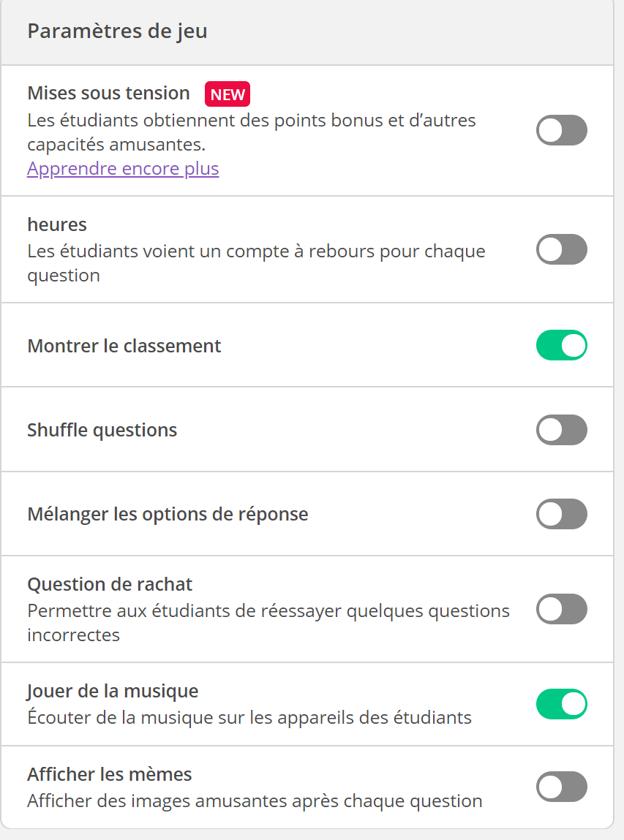Disable the Montrer le classement toggle

coord(561,345)
